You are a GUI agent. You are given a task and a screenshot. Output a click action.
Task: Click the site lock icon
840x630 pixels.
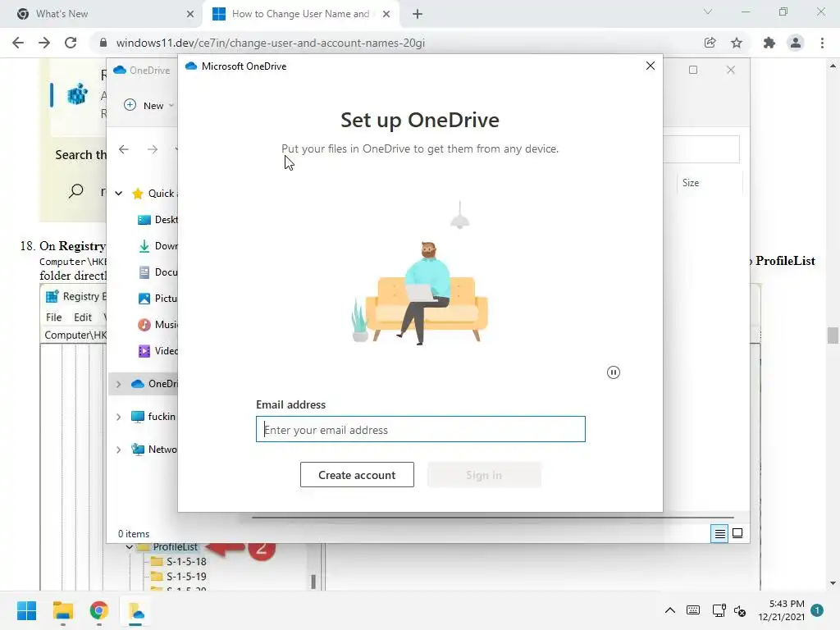103,43
